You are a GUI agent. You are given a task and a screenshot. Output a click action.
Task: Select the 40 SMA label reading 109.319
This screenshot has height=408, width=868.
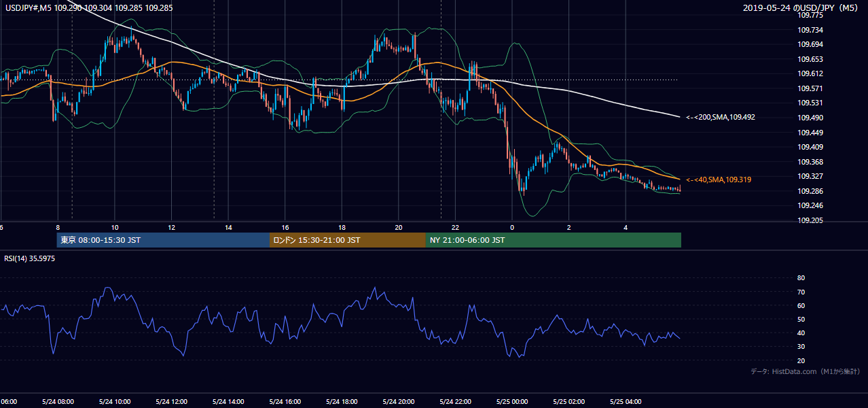tap(719, 180)
